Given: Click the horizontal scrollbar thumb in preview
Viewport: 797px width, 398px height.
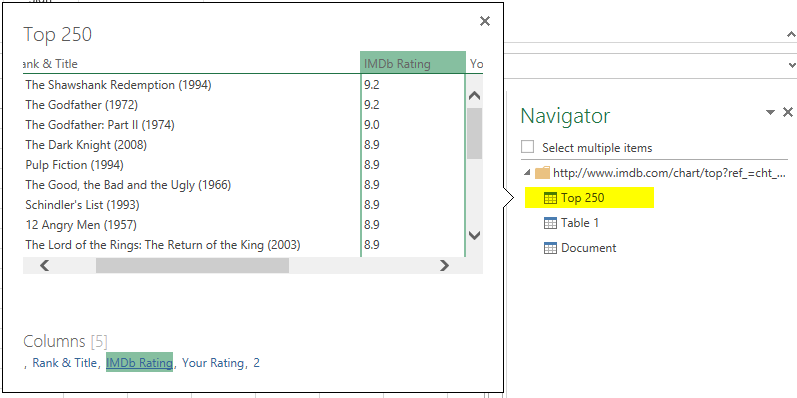Looking at the screenshot, I should tap(192, 265).
